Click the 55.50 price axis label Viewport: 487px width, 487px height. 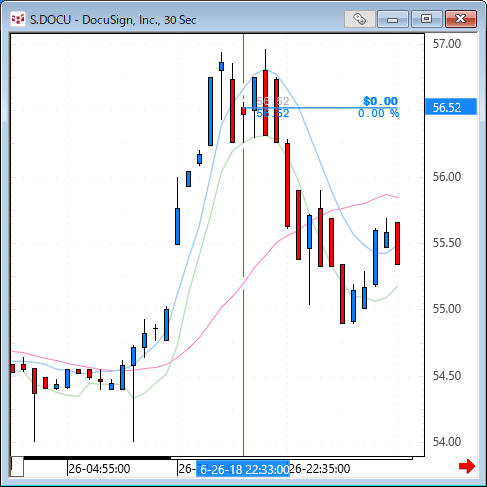[447, 243]
